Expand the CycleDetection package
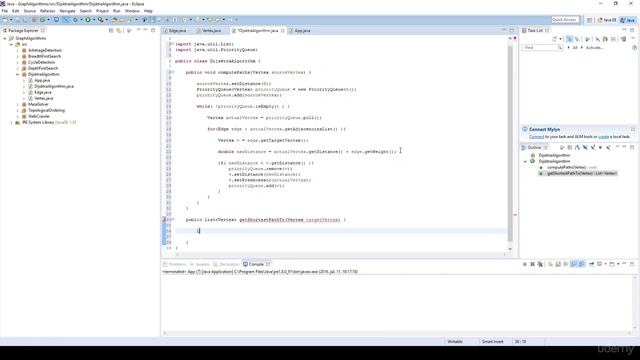 [18, 62]
